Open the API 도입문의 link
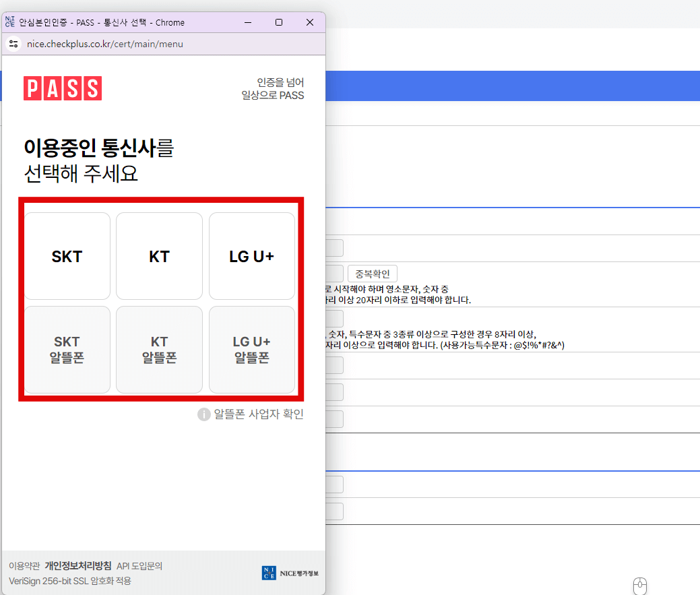 pos(139,566)
